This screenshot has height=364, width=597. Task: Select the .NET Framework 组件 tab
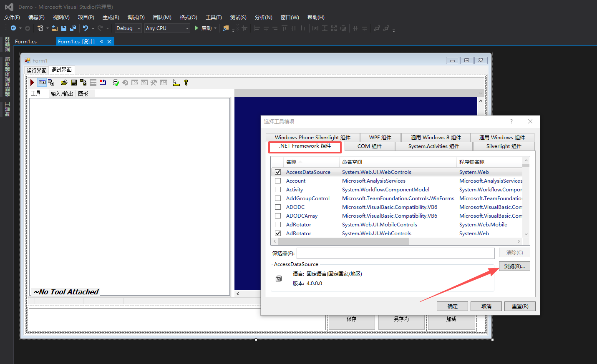tap(305, 146)
